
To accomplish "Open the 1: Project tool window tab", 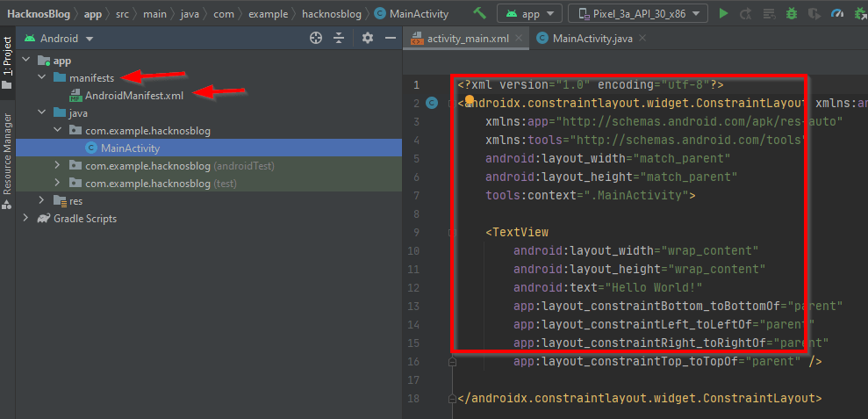I will tap(7, 62).
